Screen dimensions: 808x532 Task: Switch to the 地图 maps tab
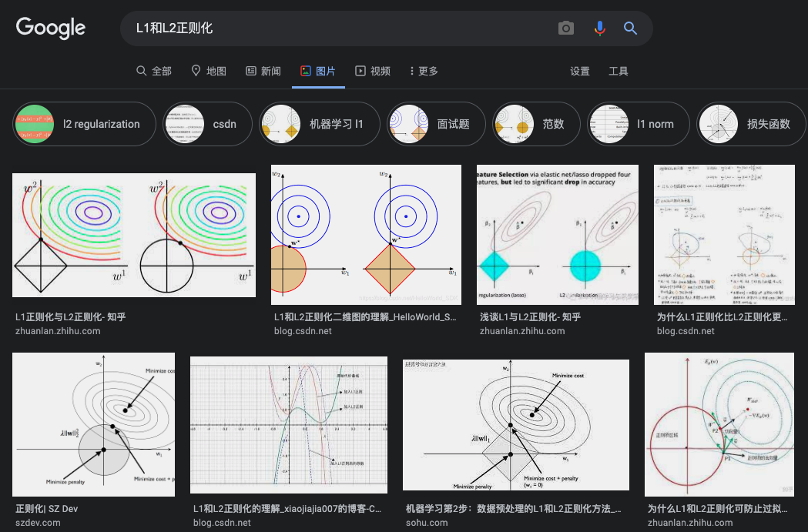[x=209, y=71]
